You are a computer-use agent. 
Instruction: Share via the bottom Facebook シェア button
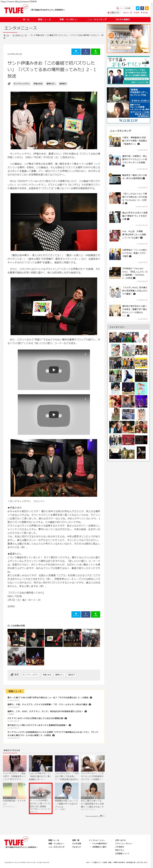pyautogui.click(x=86, y=615)
